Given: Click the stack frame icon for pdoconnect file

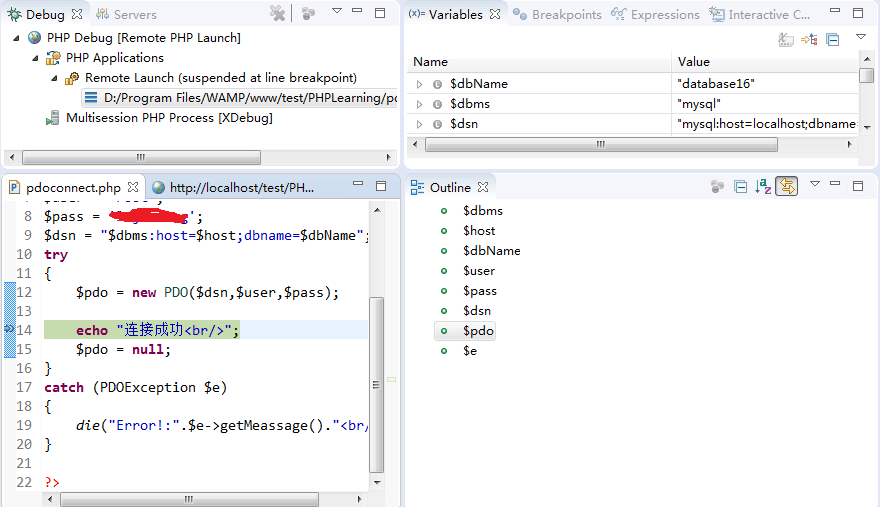Looking at the screenshot, I should (91, 98).
